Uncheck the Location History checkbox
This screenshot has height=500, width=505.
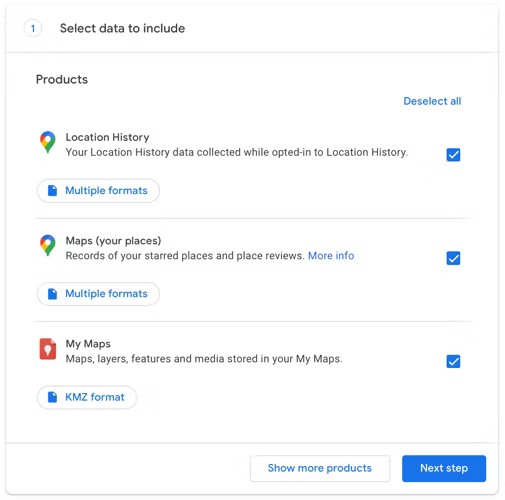click(453, 155)
